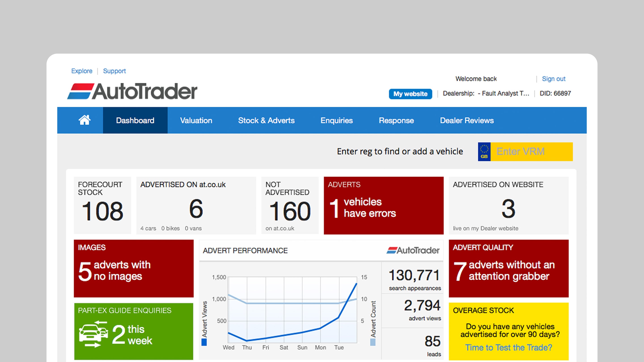Click the '0 bikes' text
Screen dimensions: 644x362
pos(170,228)
